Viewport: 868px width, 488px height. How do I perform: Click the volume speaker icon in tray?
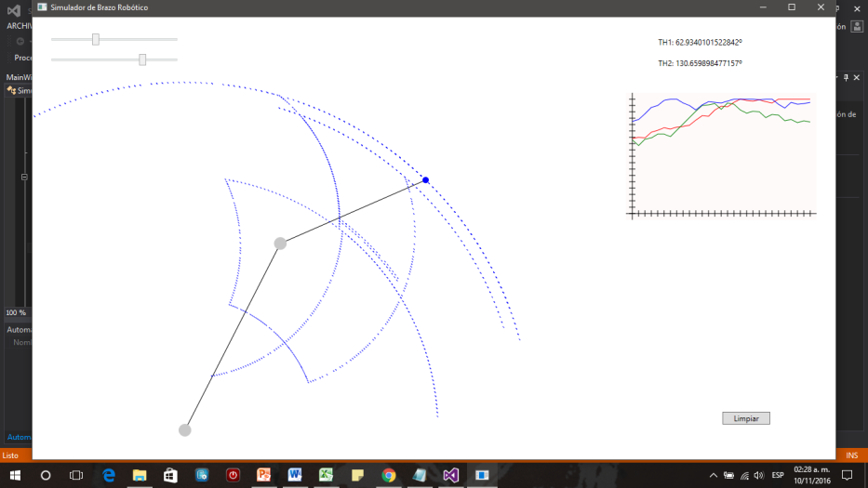tap(759, 475)
